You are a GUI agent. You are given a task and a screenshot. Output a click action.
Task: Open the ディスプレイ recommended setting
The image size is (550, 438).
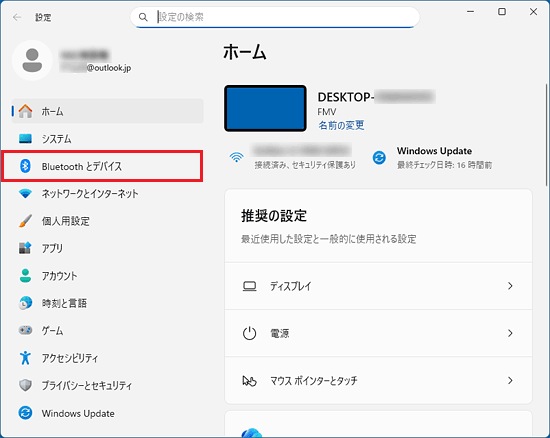[378, 286]
